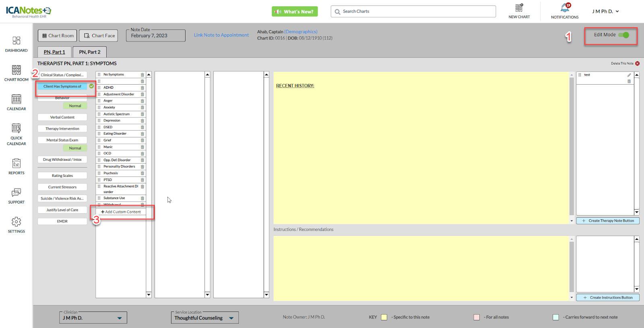Click the New Chart icon
644x328 pixels.
pos(519,8)
